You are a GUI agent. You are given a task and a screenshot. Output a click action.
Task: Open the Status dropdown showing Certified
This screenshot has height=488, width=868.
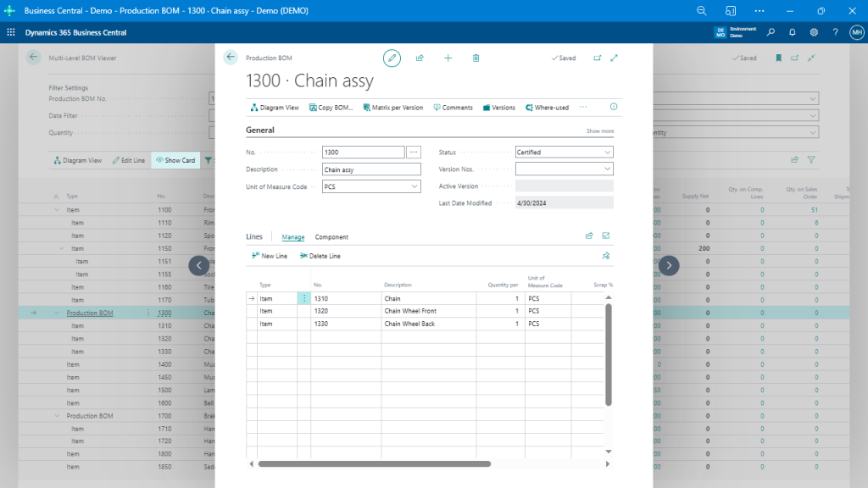(564, 152)
